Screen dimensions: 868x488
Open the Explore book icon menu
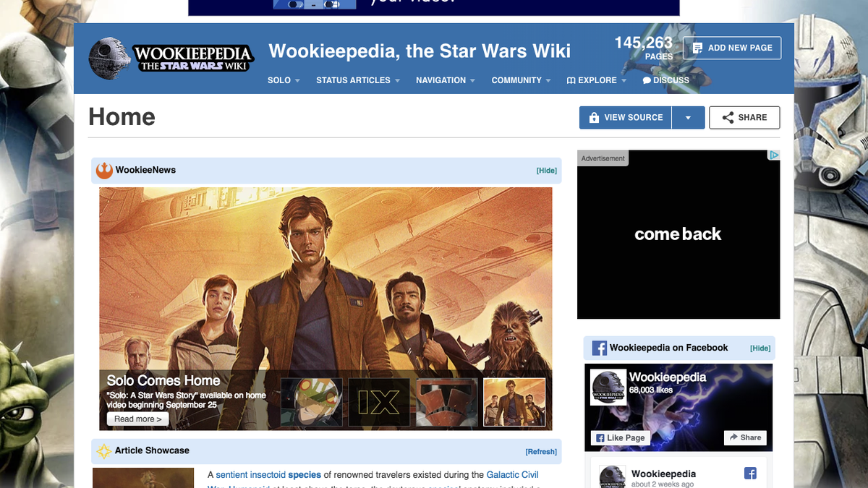(571, 80)
